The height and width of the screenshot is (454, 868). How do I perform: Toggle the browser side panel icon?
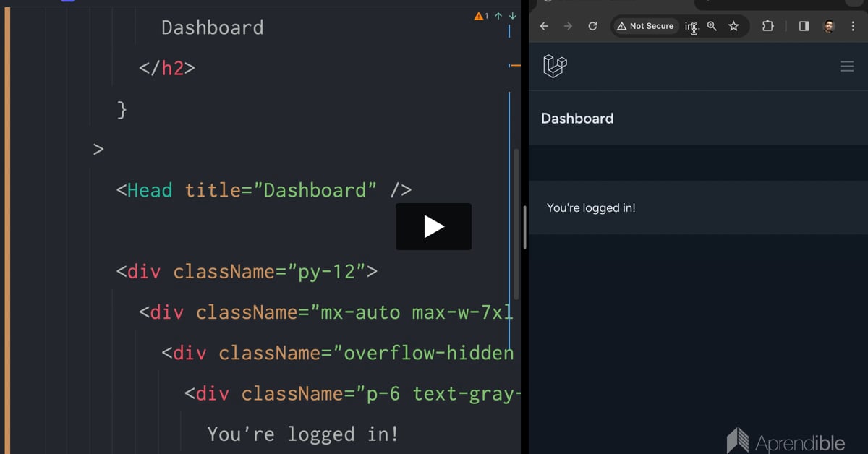[804, 26]
